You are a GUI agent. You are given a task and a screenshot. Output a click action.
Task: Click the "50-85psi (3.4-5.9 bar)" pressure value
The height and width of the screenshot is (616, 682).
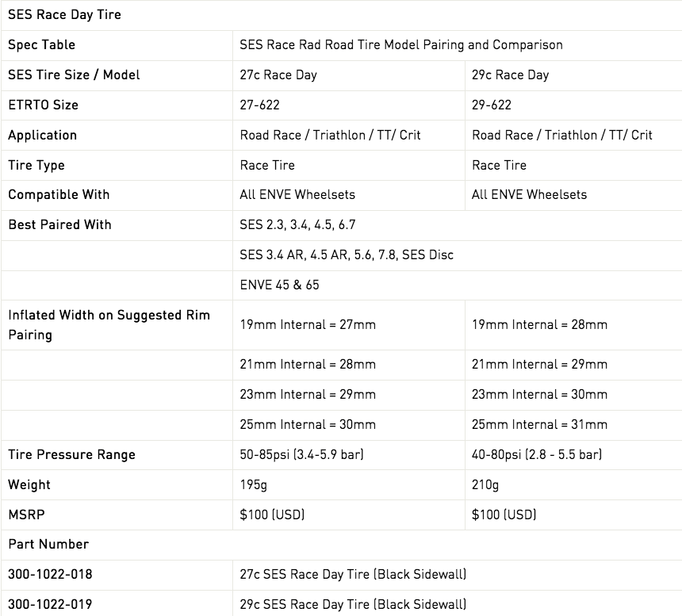tap(302, 454)
